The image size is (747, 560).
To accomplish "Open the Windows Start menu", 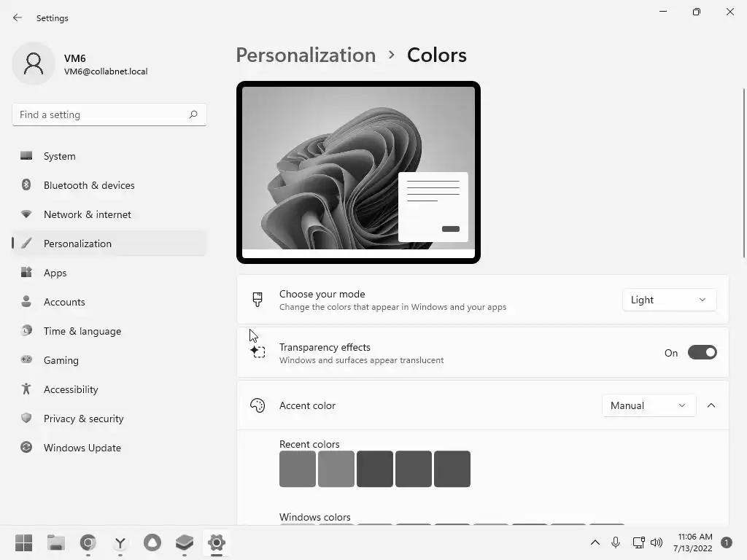I will [x=23, y=542].
